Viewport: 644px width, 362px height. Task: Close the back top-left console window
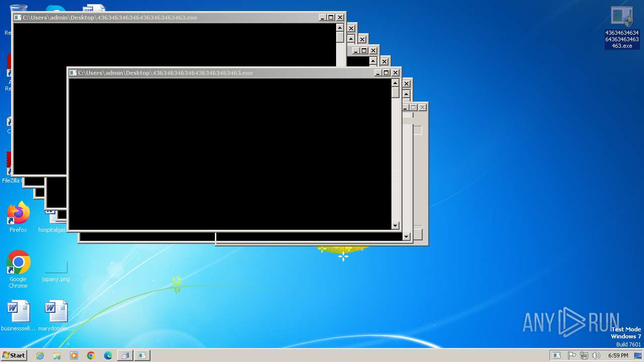click(x=340, y=18)
